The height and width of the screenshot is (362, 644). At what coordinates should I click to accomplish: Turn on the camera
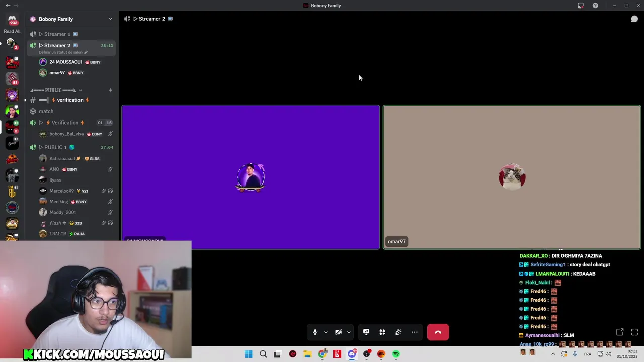[x=339, y=332]
